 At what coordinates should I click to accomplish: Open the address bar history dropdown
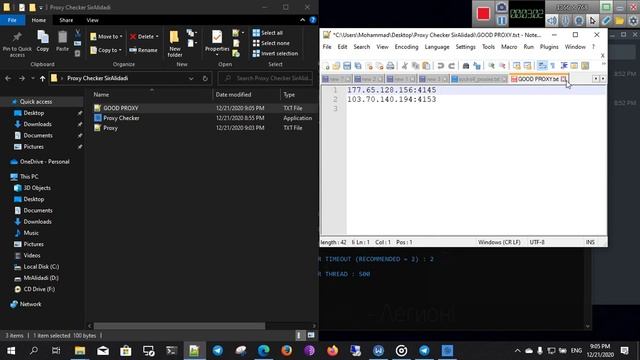pos(191,78)
